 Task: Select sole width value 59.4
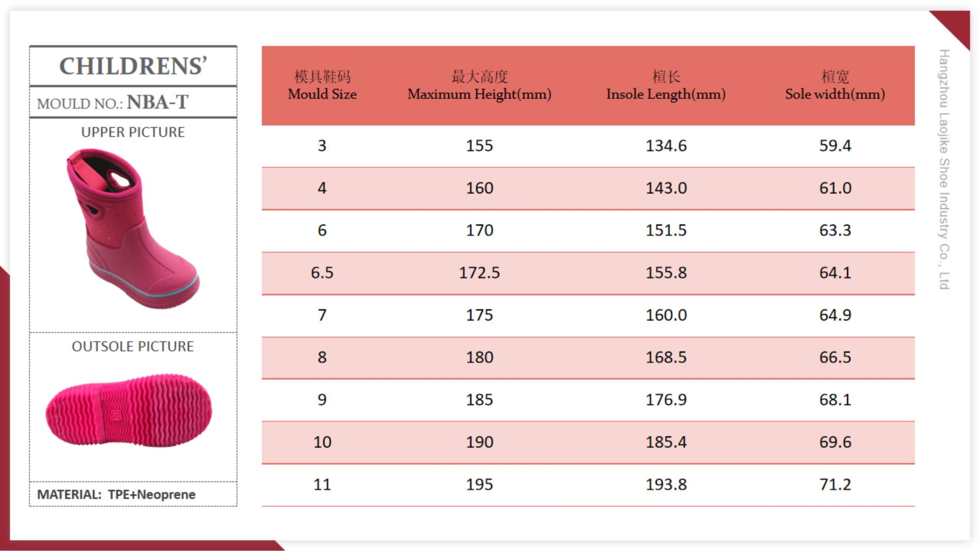pos(835,146)
